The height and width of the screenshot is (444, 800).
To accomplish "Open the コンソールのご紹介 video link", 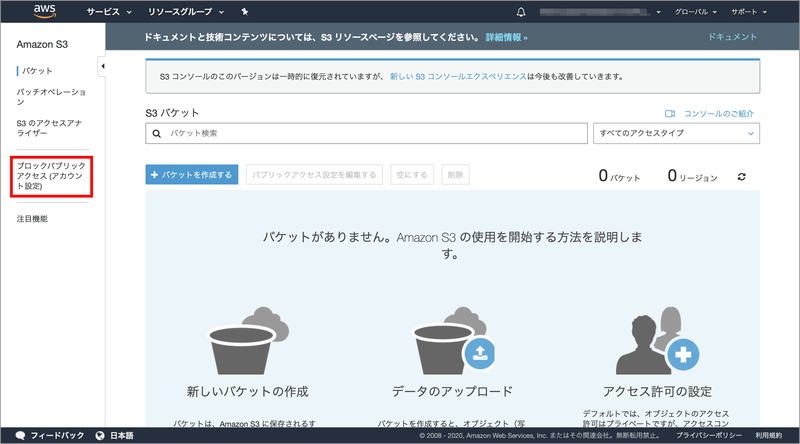I will (x=718, y=113).
